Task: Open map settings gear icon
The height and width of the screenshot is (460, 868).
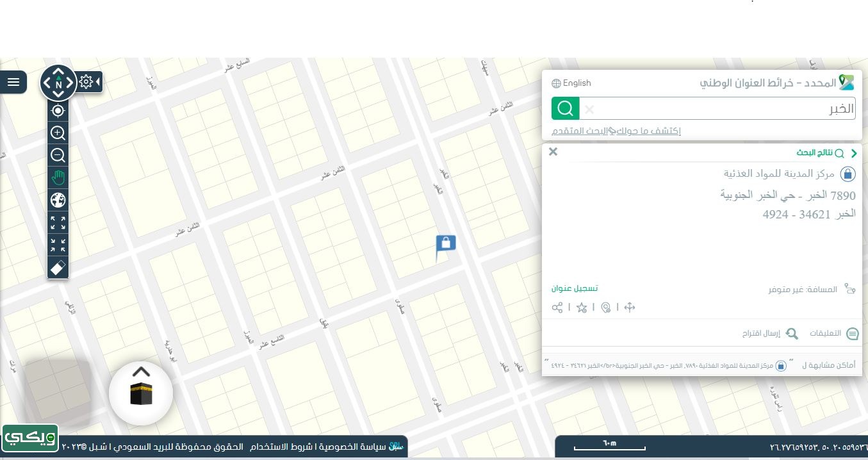Action: click(86, 82)
